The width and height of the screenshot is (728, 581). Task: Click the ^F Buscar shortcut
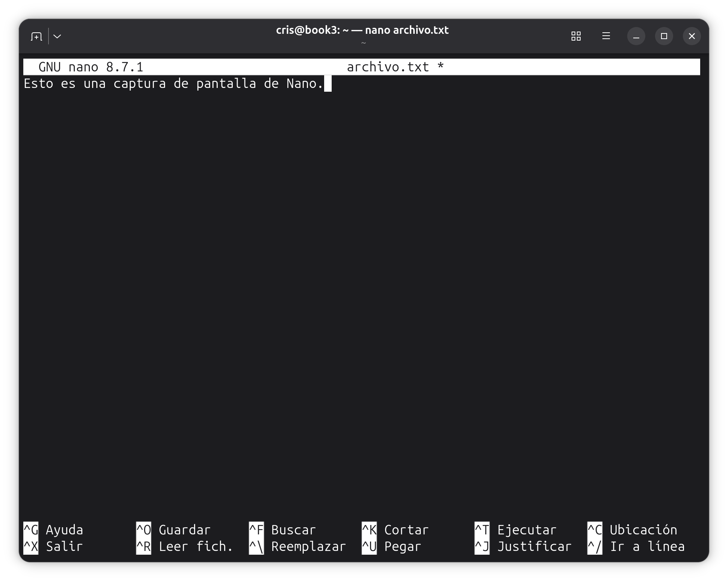(x=282, y=530)
